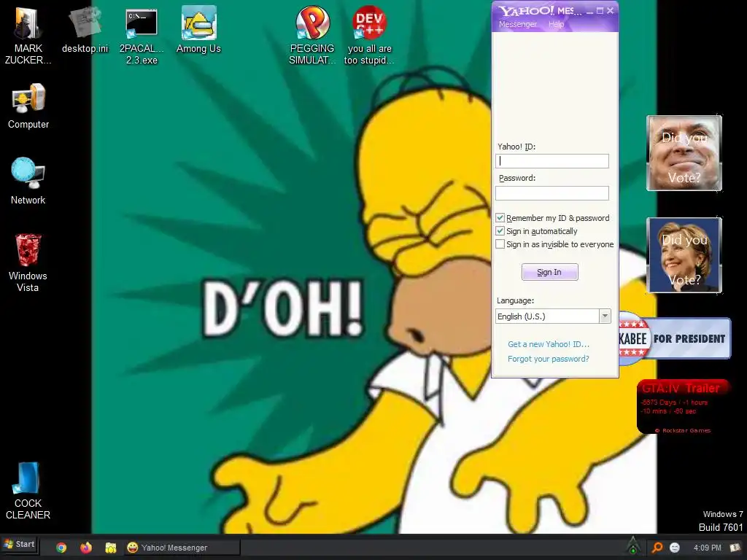
Task: Open the Help menu in Yahoo Messenger
Action: click(556, 24)
